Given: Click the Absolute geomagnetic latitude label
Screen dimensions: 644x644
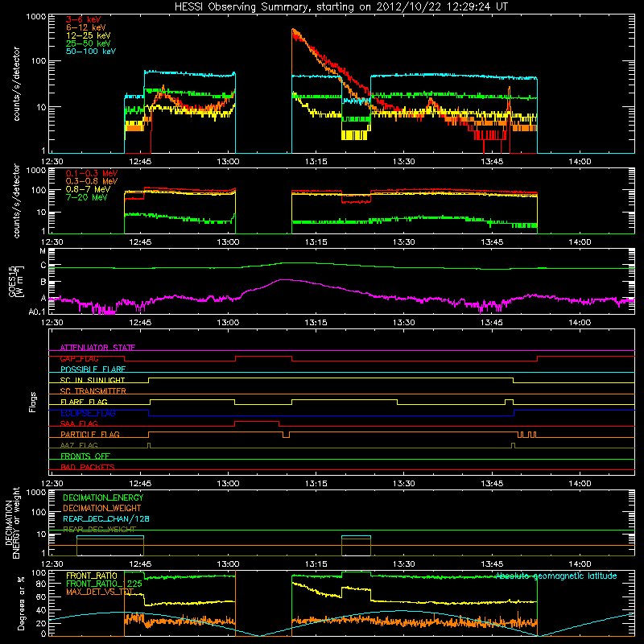Looking at the screenshot, I should (556, 576).
